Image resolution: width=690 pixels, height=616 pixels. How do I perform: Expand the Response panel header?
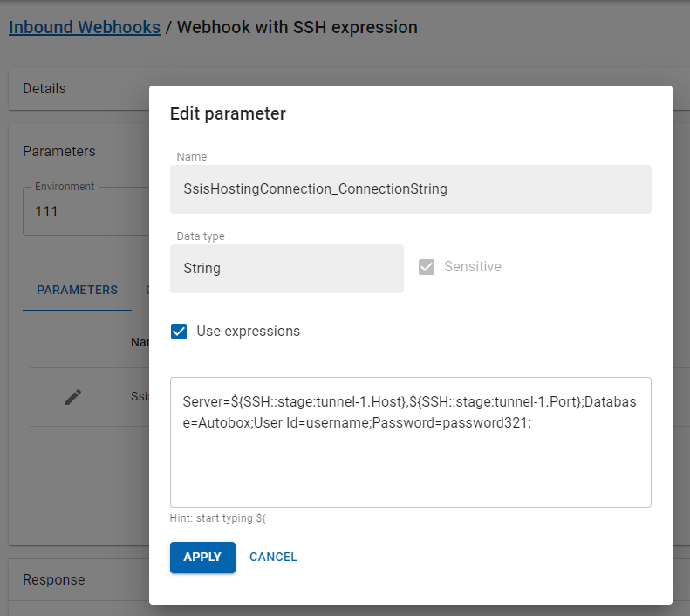pos(79,579)
